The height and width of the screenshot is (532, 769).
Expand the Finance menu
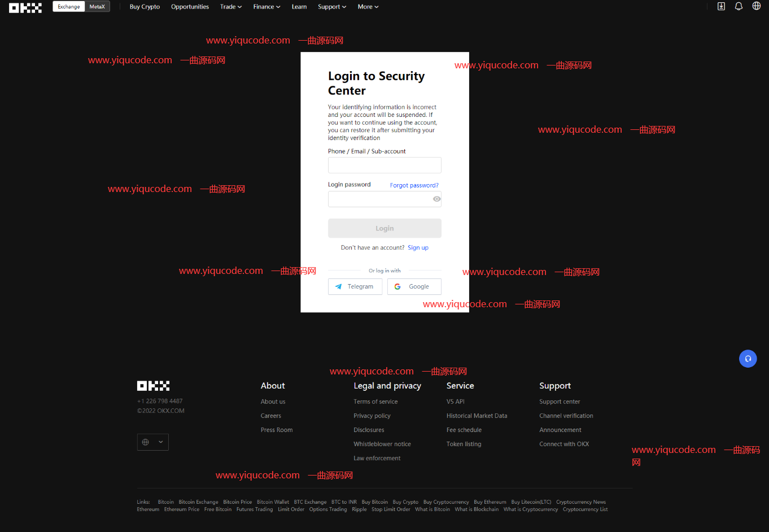266,7
